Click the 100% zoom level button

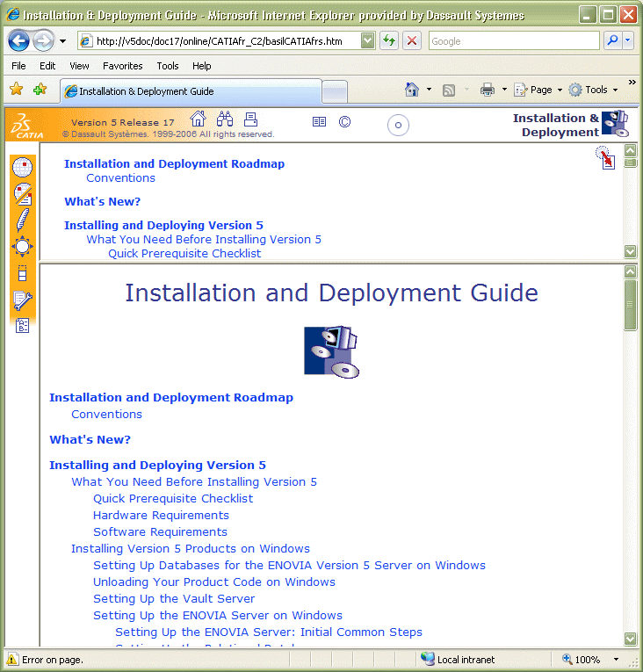(x=582, y=659)
